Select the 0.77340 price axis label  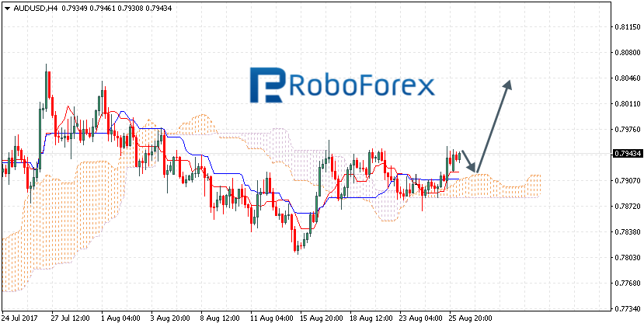pyautogui.click(x=627, y=308)
